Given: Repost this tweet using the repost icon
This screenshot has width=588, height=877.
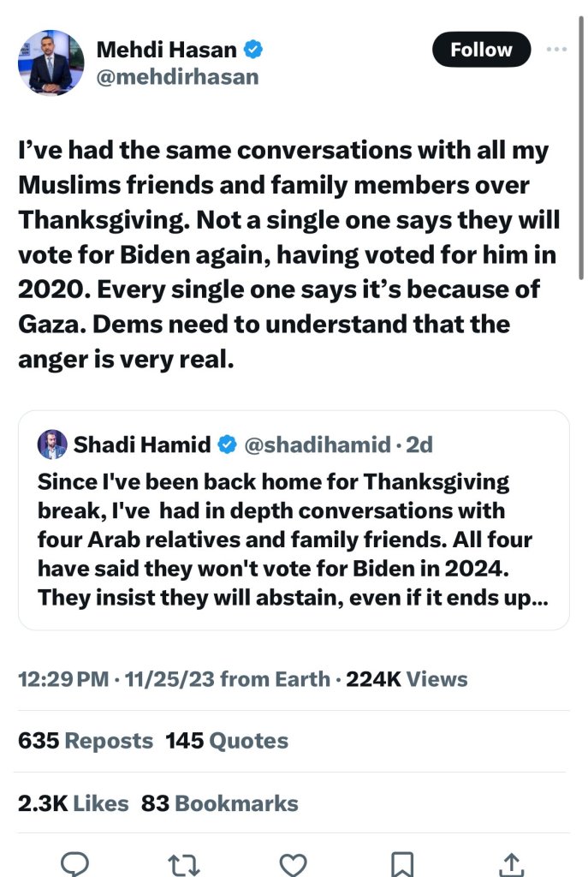Looking at the screenshot, I should point(184,862).
